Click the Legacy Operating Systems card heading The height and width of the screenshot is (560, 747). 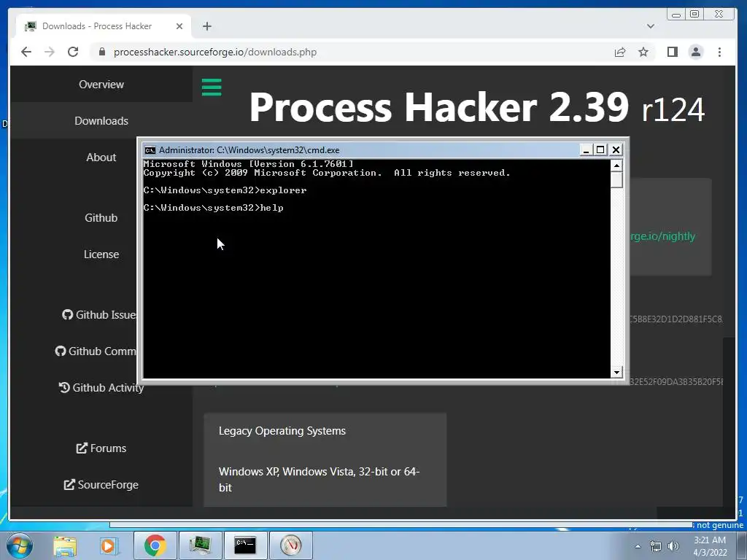[282, 431]
